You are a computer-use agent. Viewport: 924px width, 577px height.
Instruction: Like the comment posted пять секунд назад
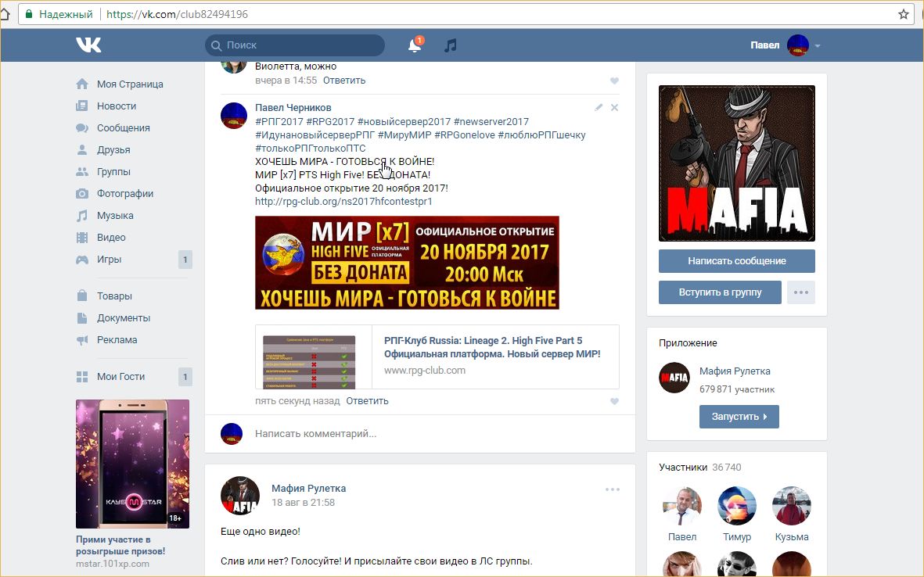tap(615, 401)
